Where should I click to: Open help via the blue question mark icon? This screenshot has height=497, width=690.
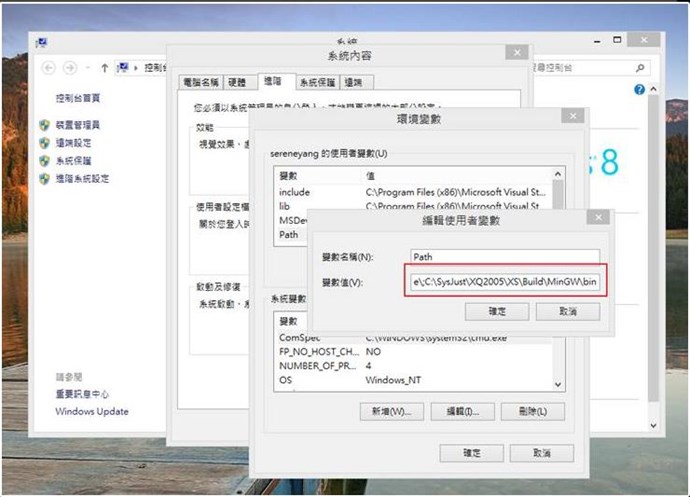[x=639, y=89]
